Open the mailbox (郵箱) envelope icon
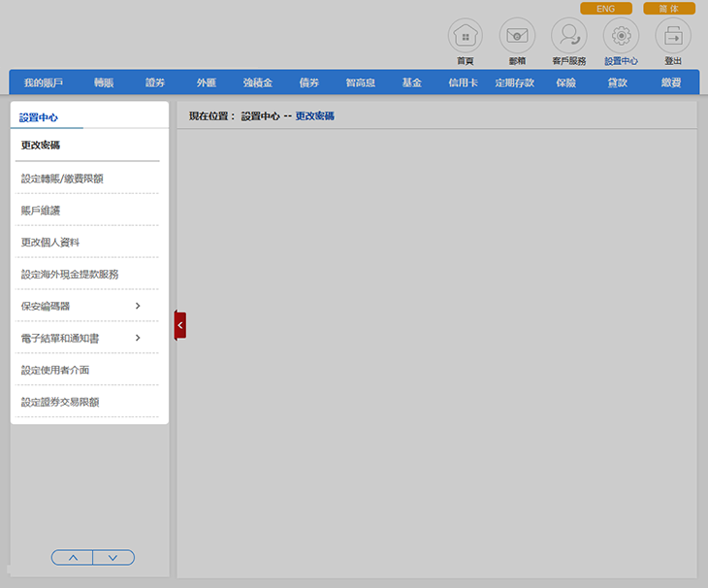Viewport: 708px width, 588px height. [517, 36]
